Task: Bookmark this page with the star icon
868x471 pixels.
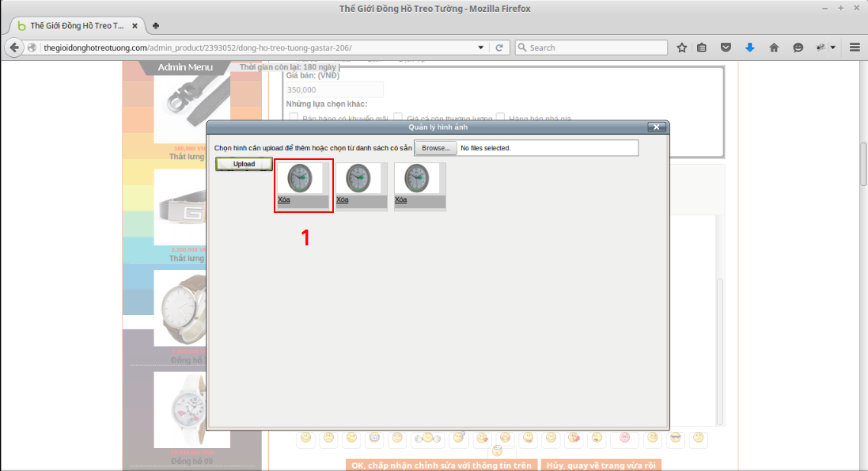Action: coord(682,47)
